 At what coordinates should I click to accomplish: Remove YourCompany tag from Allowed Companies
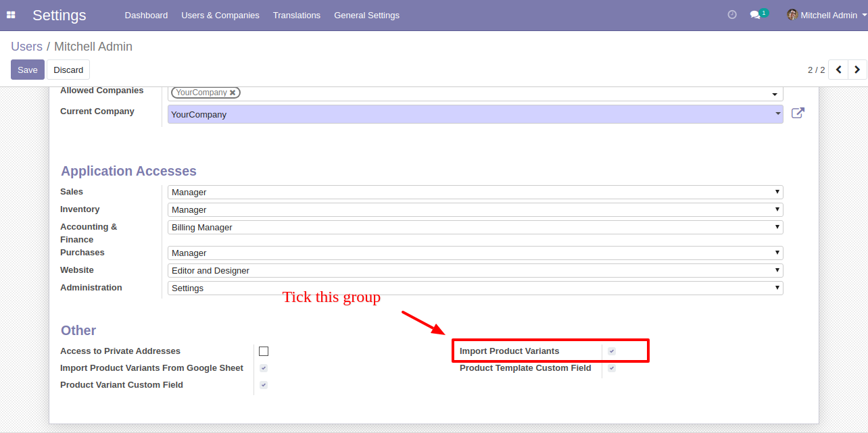(233, 93)
